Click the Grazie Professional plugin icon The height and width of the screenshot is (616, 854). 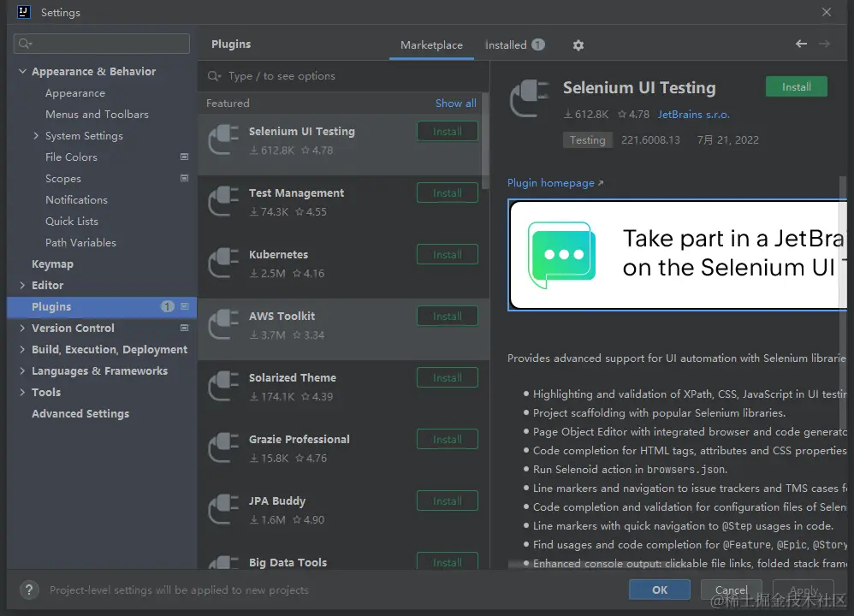click(224, 447)
